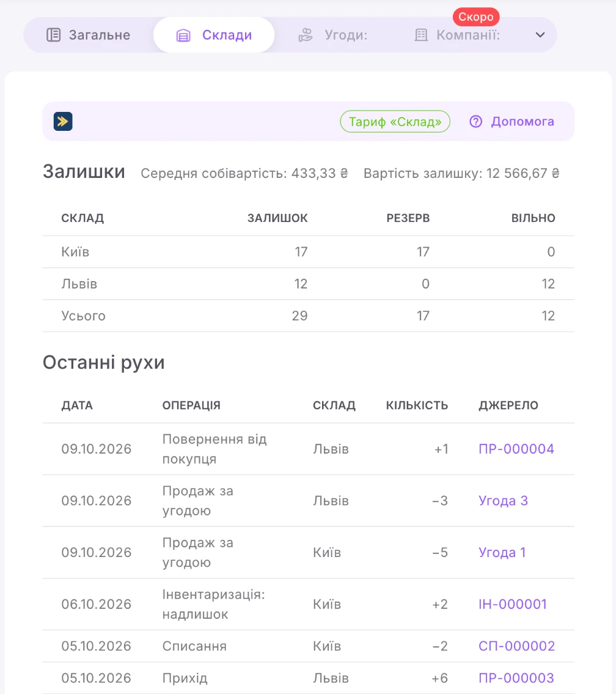This screenshot has height=694, width=616.
Task: Open source link СП-000002
Action: [x=516, y=646]
